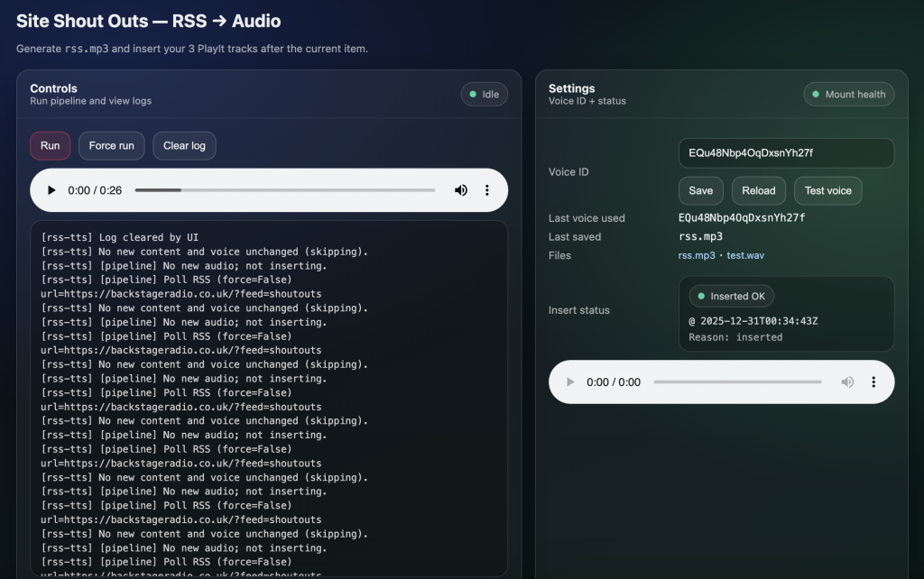Click the Inserted OK status badge
This screenshot has width=924, height=579.
click(x=731, y=297)
